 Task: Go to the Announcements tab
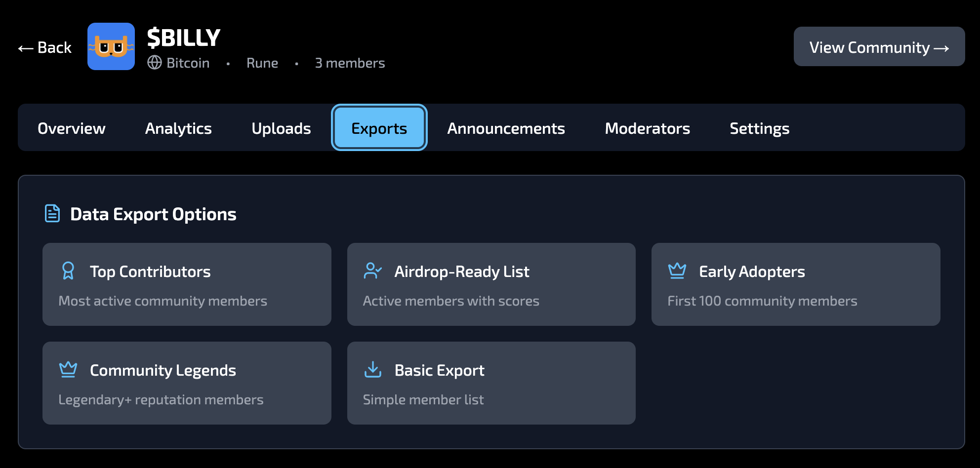506,128
